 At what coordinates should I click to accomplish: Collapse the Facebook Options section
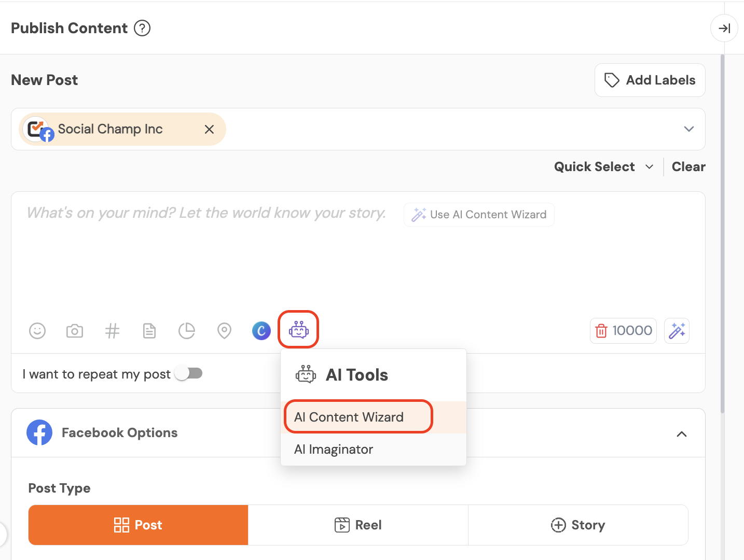pos(682,434)
